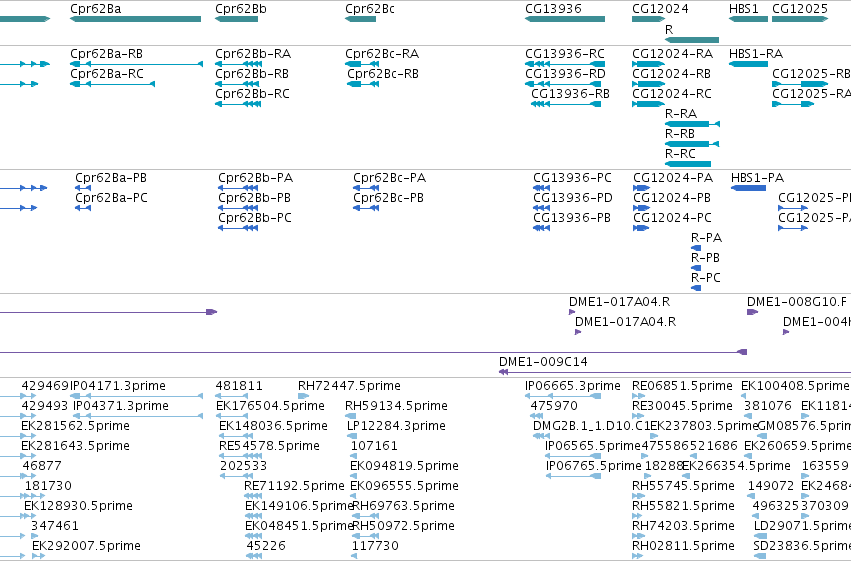Select the RH59134.5prime EST label
This screenshot has height=561, width=851.
(x=396, y=406)
